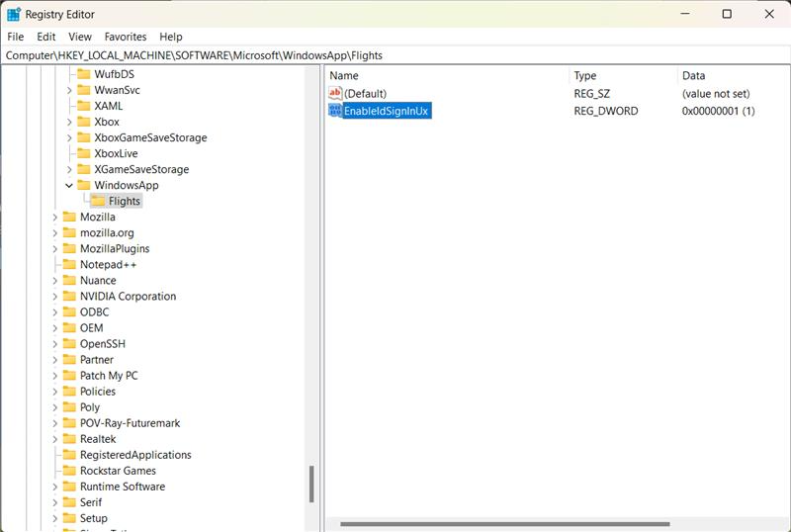Expand the Policies key arrow
Image resolution: width=791 pixels, height=532 pixels.
click(x=55, y=392)
